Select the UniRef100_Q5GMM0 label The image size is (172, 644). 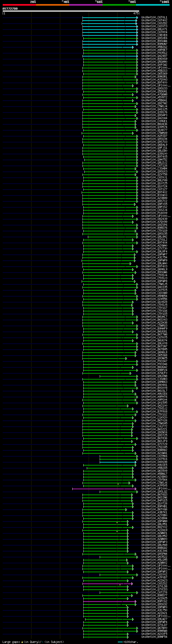[x=154, y=62]
